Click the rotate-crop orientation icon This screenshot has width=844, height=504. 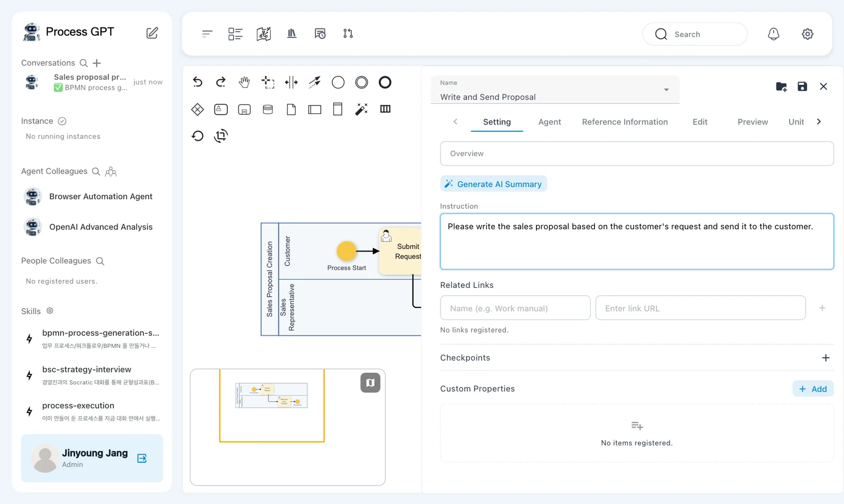(x=221, y=136)
